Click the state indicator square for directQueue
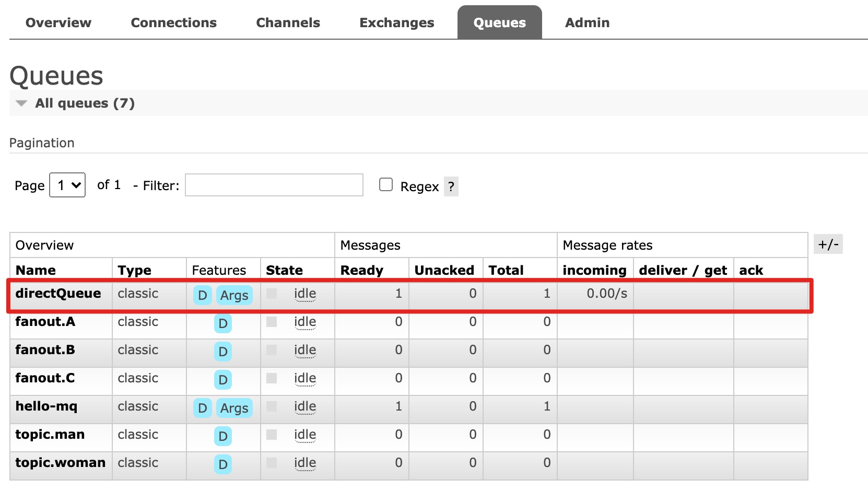The height and width of the screenshot is (491, 868). (x=272, y=294)
